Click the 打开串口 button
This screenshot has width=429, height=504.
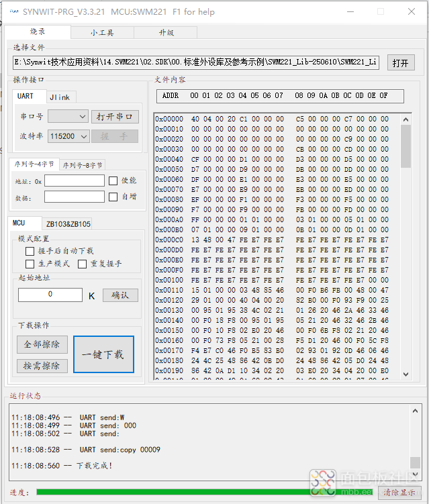(x=115, y=116)
